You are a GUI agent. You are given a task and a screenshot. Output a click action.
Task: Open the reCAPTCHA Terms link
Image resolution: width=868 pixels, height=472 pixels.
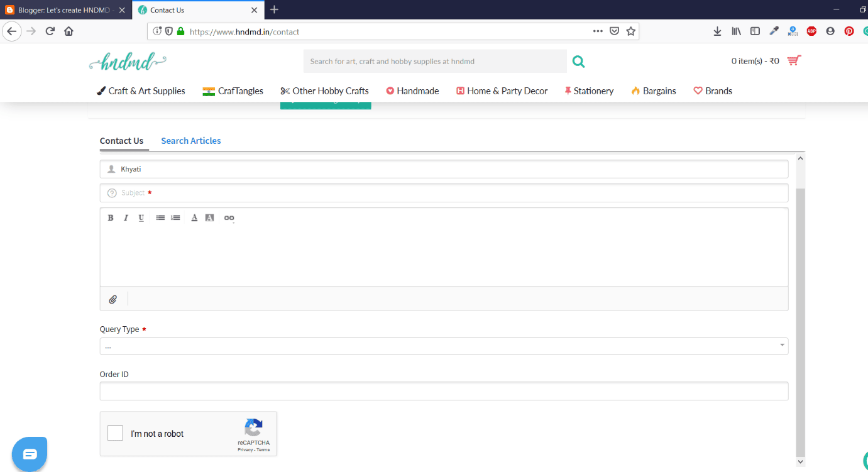tap(263, 450)
